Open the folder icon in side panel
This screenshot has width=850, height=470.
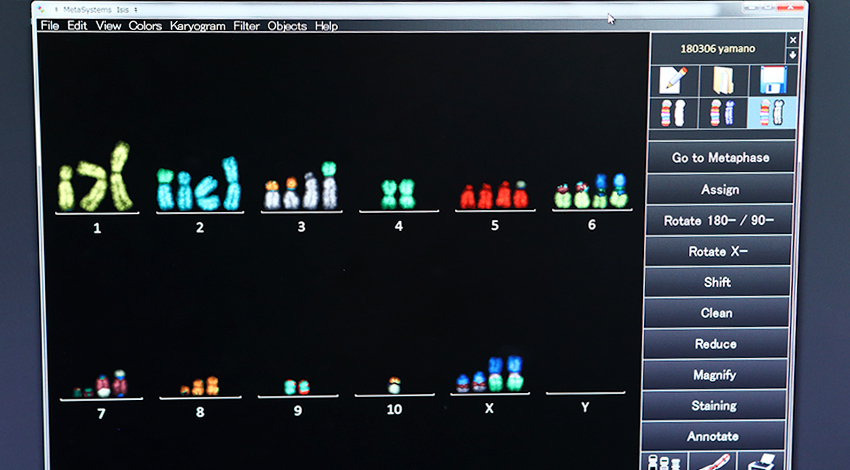point(722,81)
